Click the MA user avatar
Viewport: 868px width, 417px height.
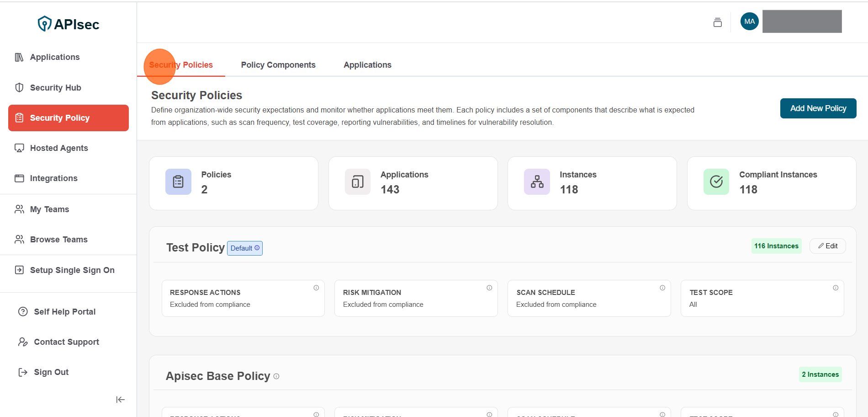click(x=749, y=21)
